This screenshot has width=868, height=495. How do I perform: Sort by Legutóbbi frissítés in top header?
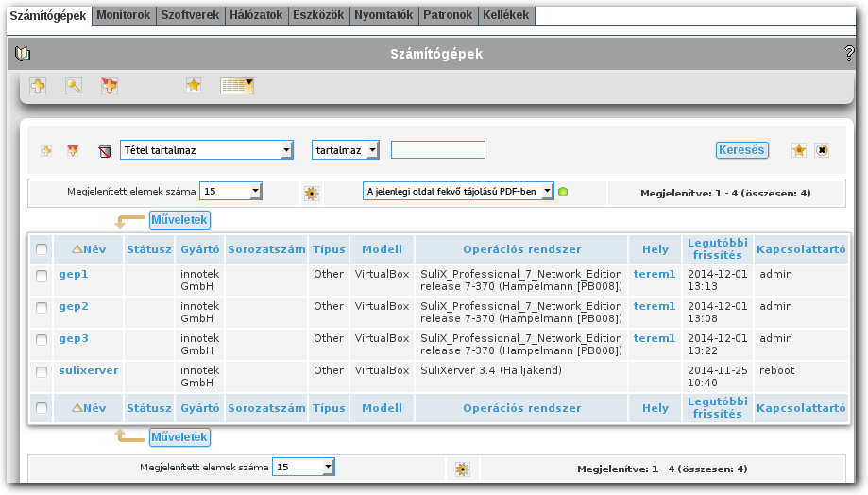click(718, 249)
